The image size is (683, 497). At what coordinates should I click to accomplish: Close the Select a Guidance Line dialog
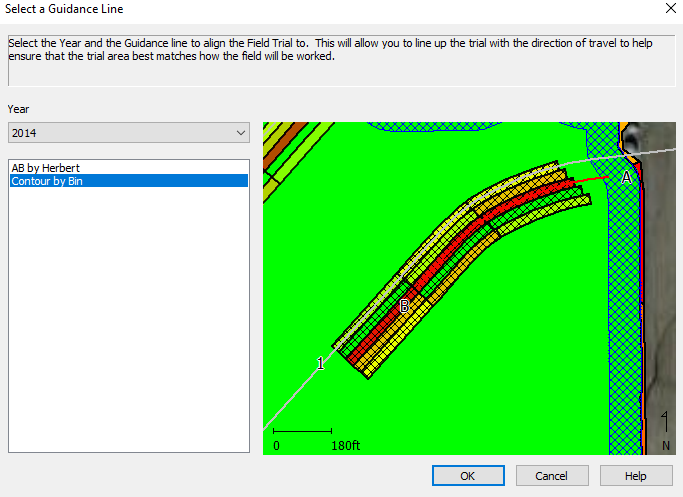pos(668,9)
